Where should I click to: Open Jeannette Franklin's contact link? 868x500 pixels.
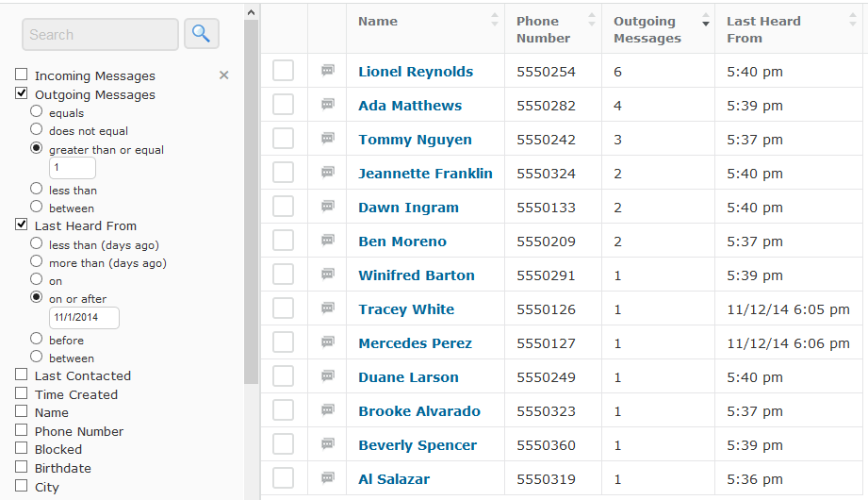tap(425, 174)
